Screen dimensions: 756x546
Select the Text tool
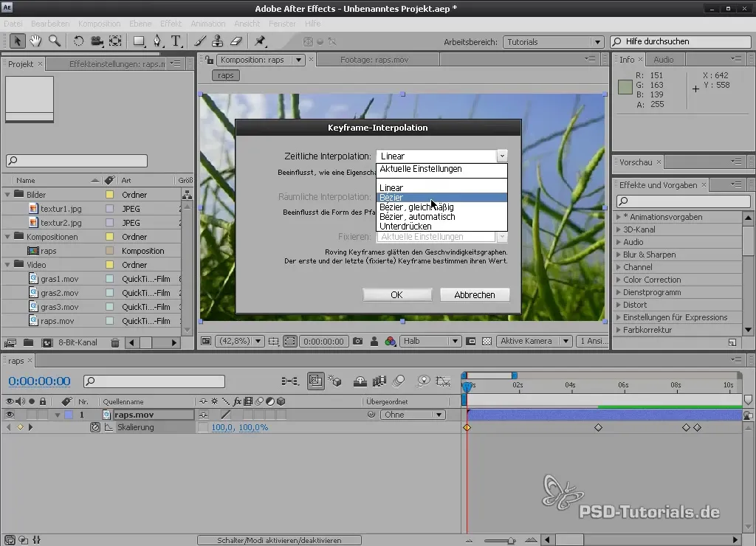(x=176, y=41)
